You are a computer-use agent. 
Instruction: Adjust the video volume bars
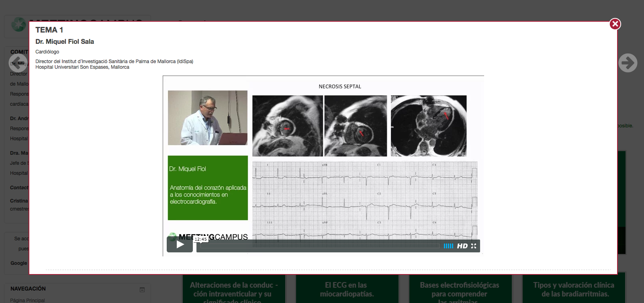[448, 246]
